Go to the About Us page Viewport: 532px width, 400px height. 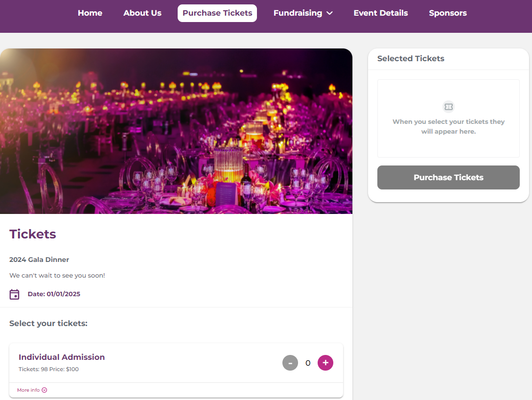pyautogui.click(x=142, y=13)
